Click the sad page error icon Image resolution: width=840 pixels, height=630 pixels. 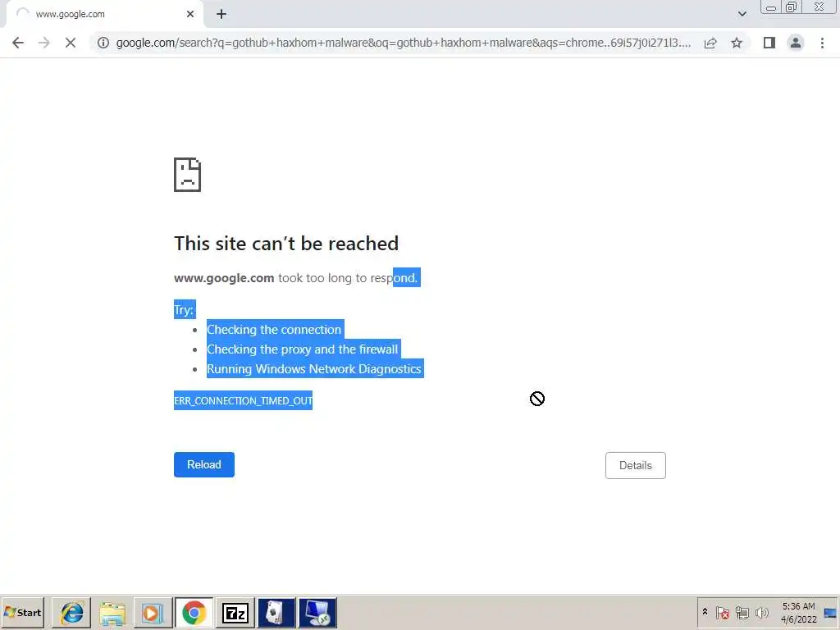pyautogui.click(x=188, y=175)
